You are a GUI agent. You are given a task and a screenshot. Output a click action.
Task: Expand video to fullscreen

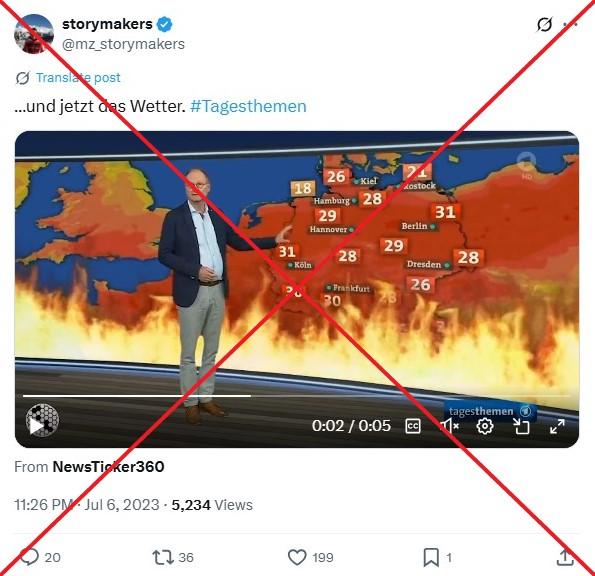point(557,426)
